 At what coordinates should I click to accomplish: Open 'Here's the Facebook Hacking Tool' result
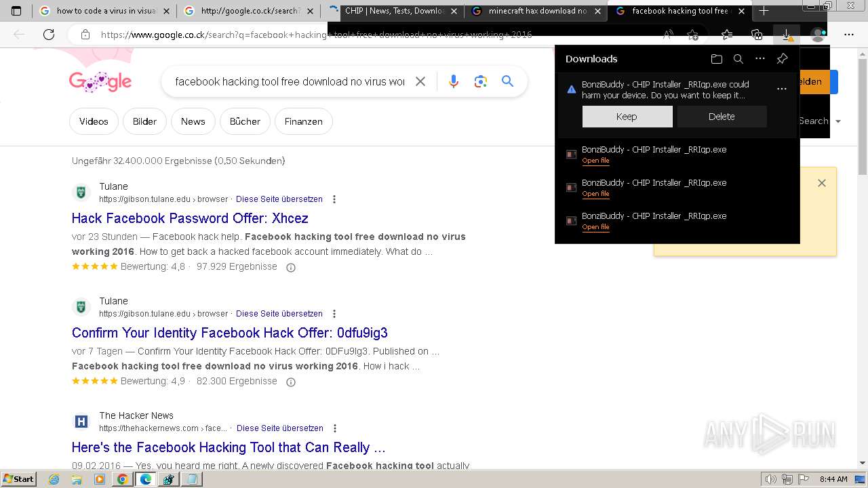(x=229, y=447)
